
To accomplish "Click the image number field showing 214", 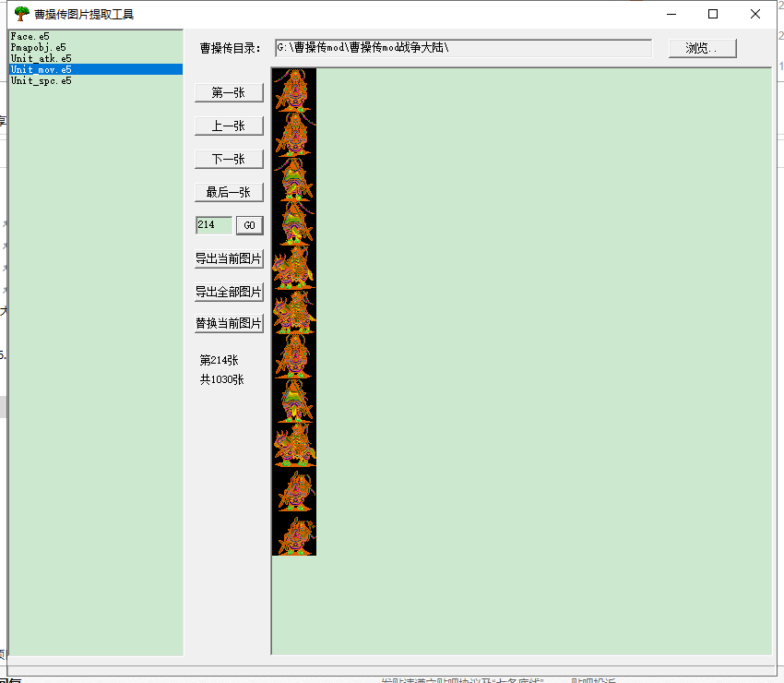I will (x=213, y=225).
